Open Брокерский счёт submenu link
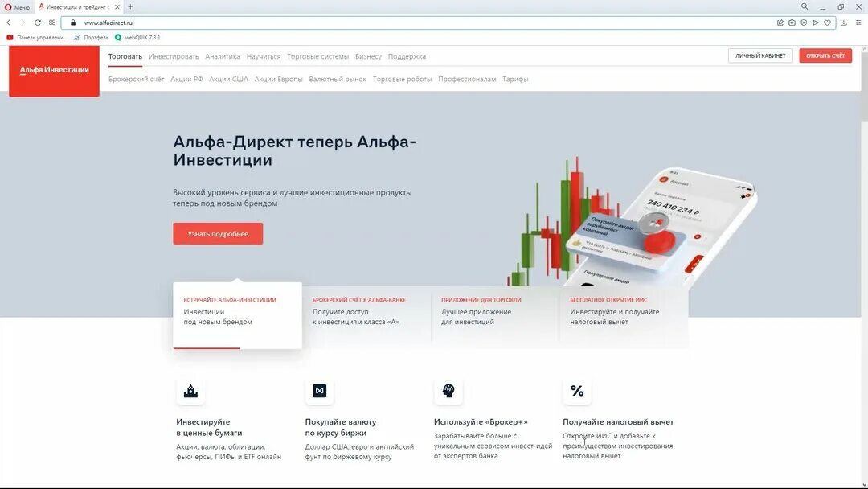 [136, 79]
